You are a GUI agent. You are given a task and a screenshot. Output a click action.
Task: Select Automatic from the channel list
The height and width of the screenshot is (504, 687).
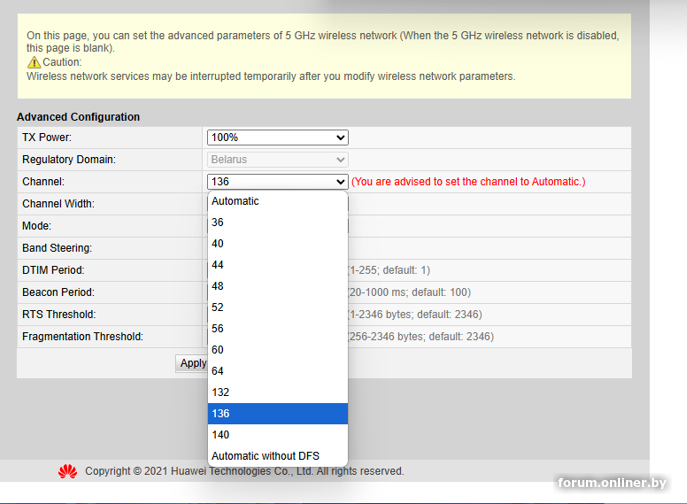[277, 201]
